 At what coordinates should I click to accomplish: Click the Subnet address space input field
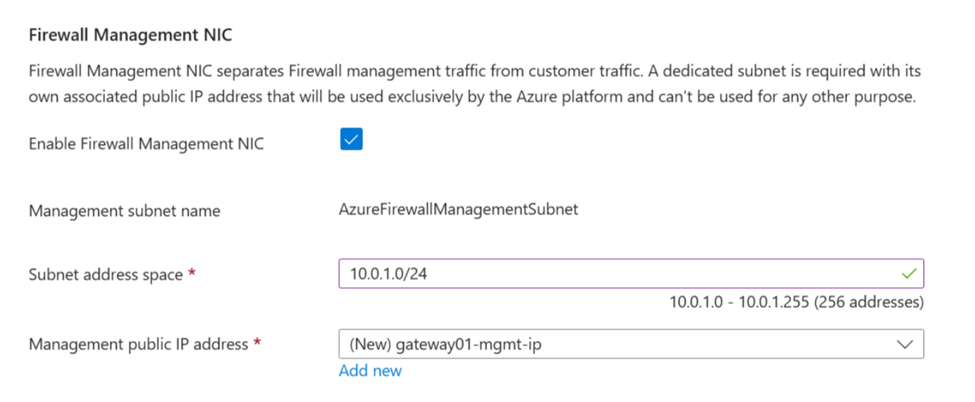tap(620, 273)
